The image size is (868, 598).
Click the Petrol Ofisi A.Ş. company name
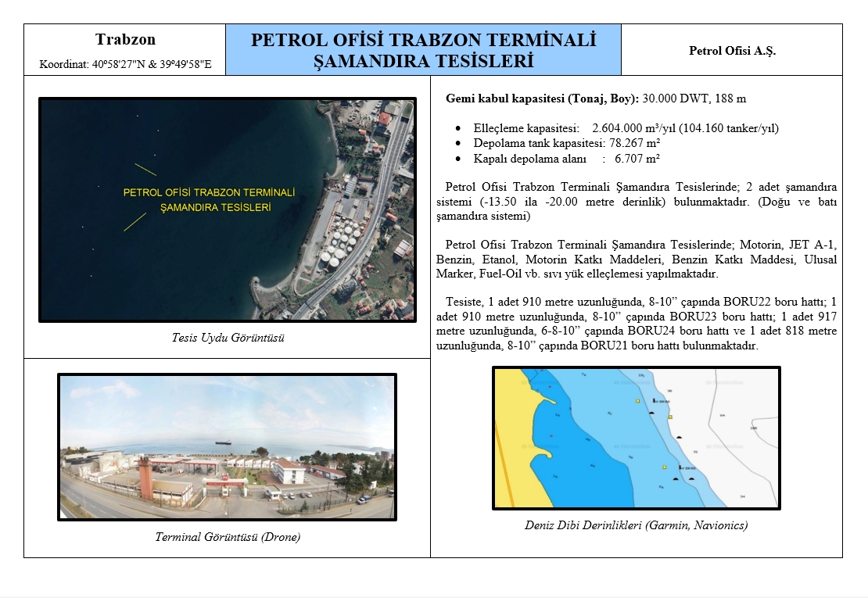click(732, 50)
